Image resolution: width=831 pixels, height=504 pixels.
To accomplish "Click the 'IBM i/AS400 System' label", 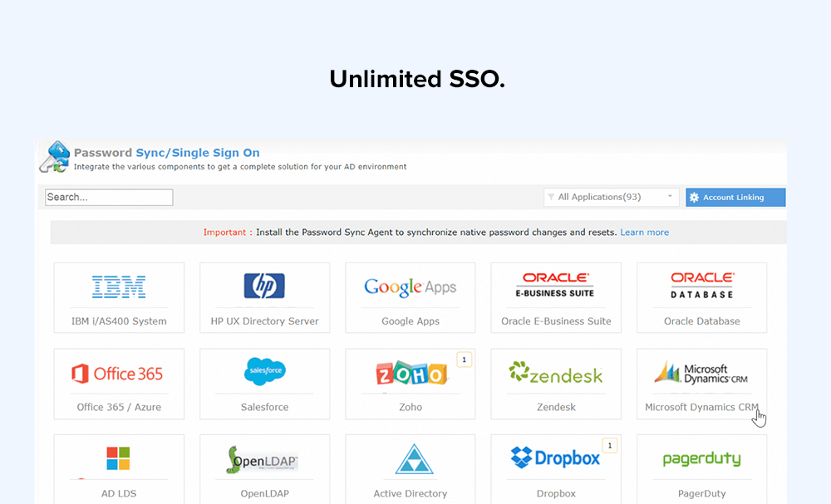I will (x=119, y=321).
